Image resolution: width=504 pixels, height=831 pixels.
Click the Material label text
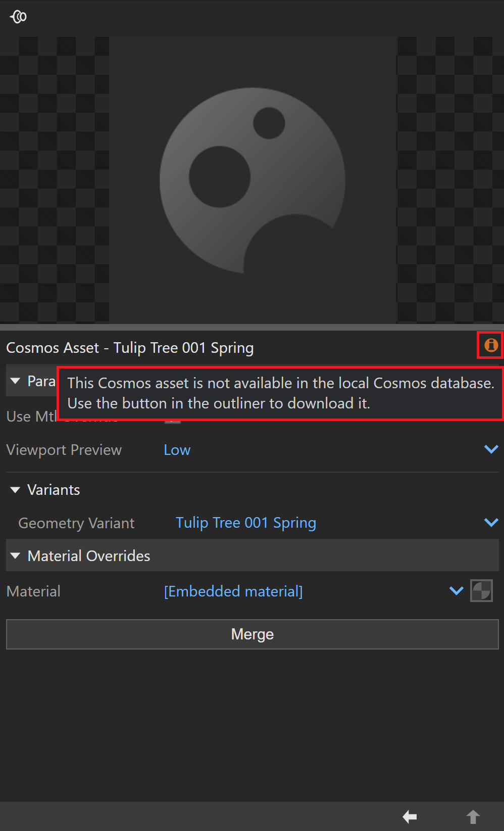pyautogui.click(x=33, y=591)
